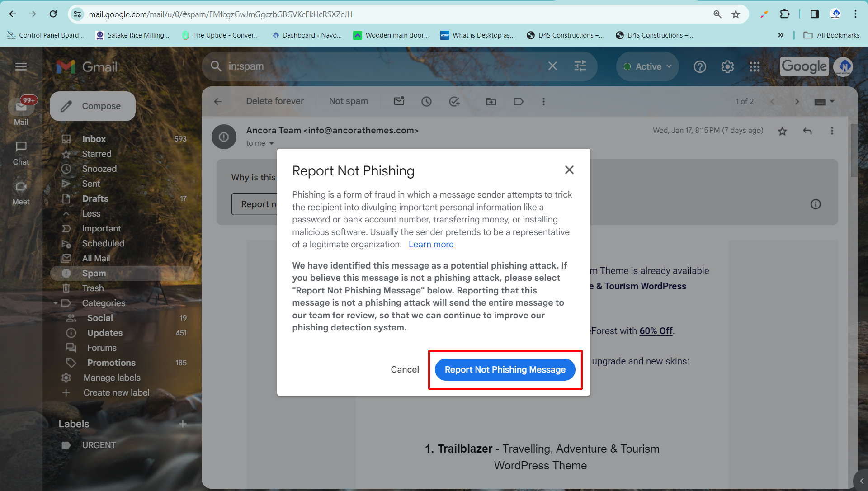This screenshot has width=868, height=491.
Task: Star the Ancora Team email
Action: coord(782,131)
